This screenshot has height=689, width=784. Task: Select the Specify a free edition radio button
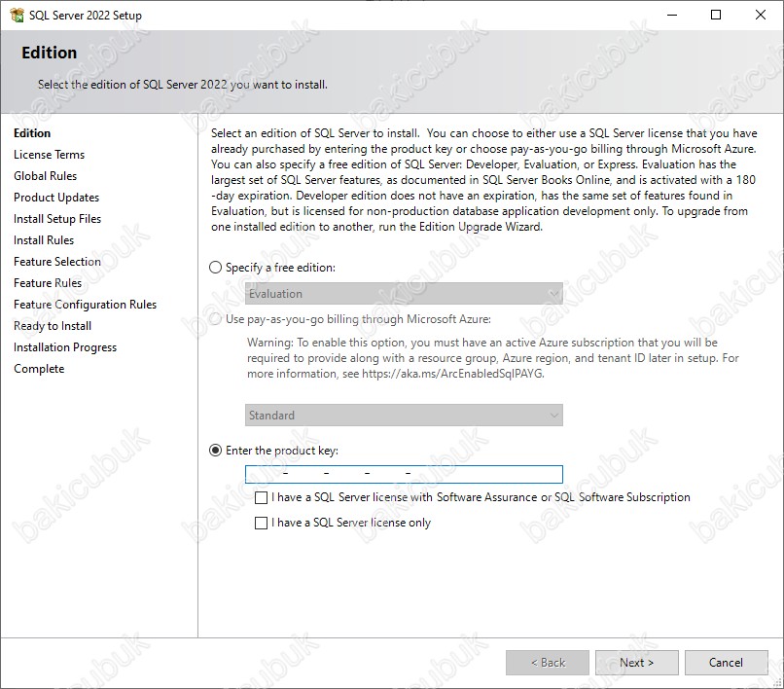[x=216, y=268]
